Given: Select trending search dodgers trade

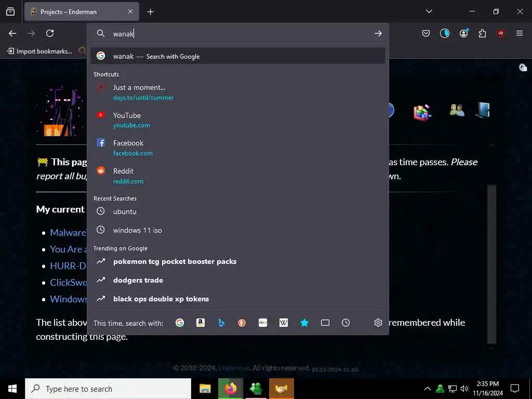Looking at the screenshot, I should click(x=238, y=280).
